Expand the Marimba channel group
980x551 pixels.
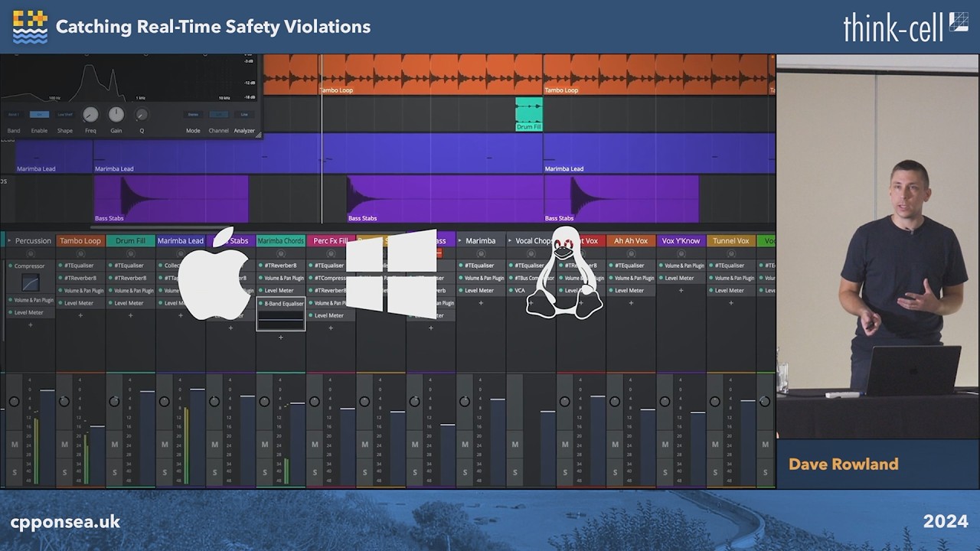tap(460, 240)
